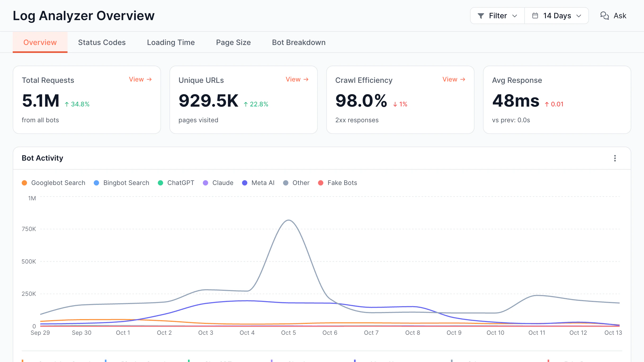This screenshot has width=644, height=362.
Task: Click the 929.5K unique URLs value
Action: click(209, 101)
